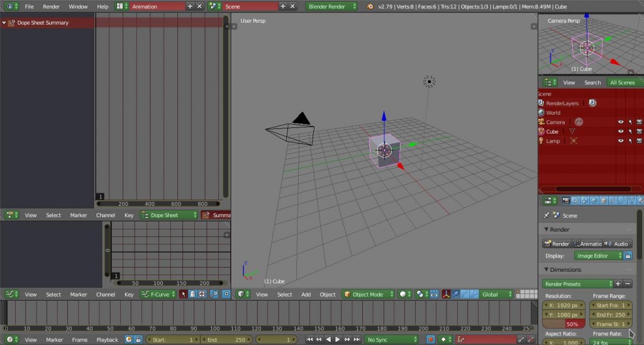Open the File menu
The width and height of the screenshot is (644, 345).
29,6
